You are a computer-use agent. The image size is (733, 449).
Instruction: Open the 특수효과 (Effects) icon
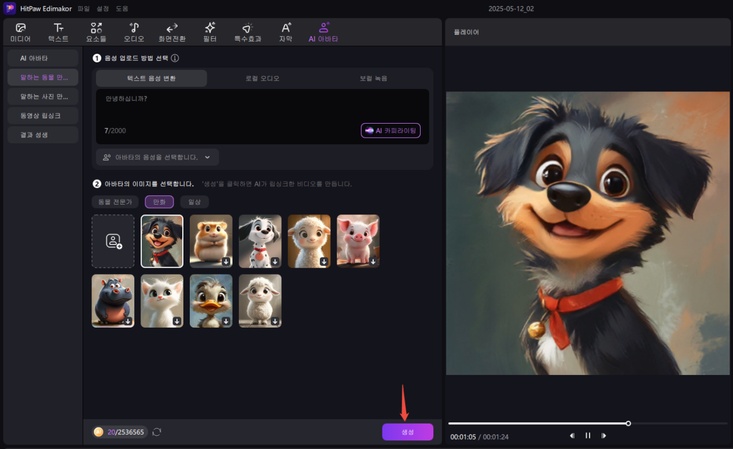pos(246,32)
